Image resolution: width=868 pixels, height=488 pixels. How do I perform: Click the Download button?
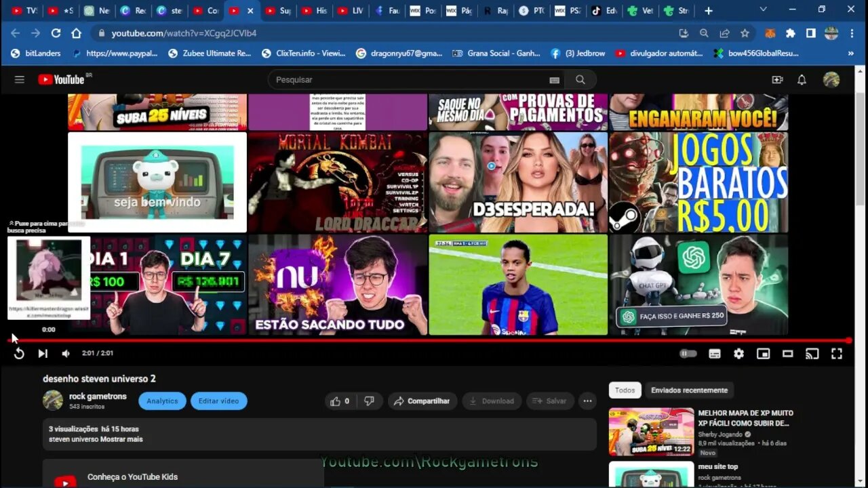pos(492,401)
